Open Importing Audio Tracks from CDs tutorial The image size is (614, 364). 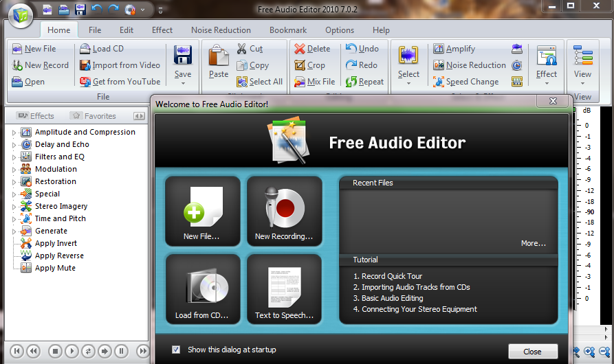coord(412,287)
